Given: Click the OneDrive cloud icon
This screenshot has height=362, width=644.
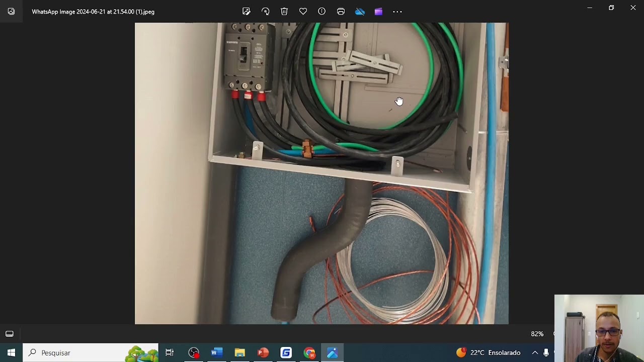Looking at the screenshot, I should click(360, 12).
